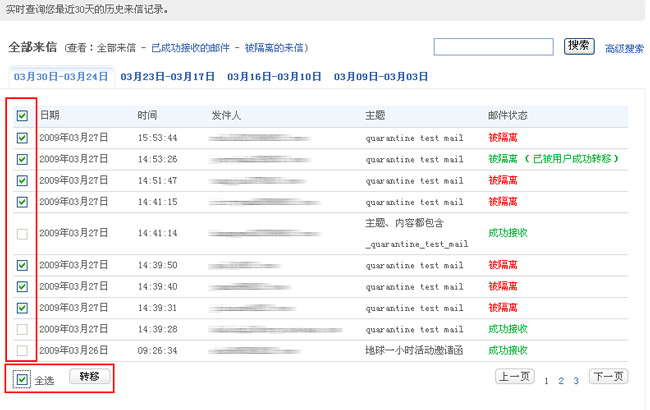Click the 搜索 search button
Screen dimensions: 650x410
579,46
